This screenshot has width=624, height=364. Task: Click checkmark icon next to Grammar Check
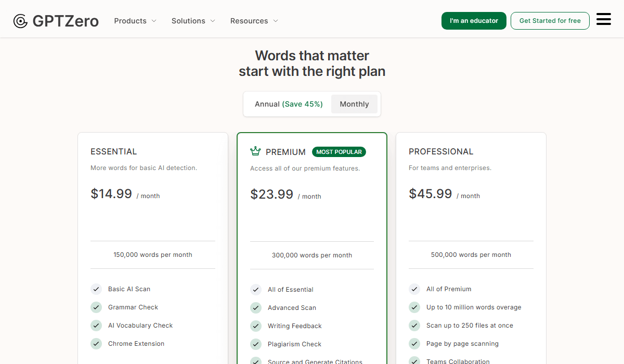[96, 307]
